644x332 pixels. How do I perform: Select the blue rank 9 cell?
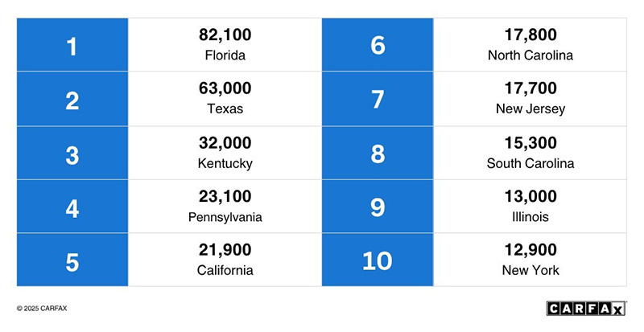(378, 207)
